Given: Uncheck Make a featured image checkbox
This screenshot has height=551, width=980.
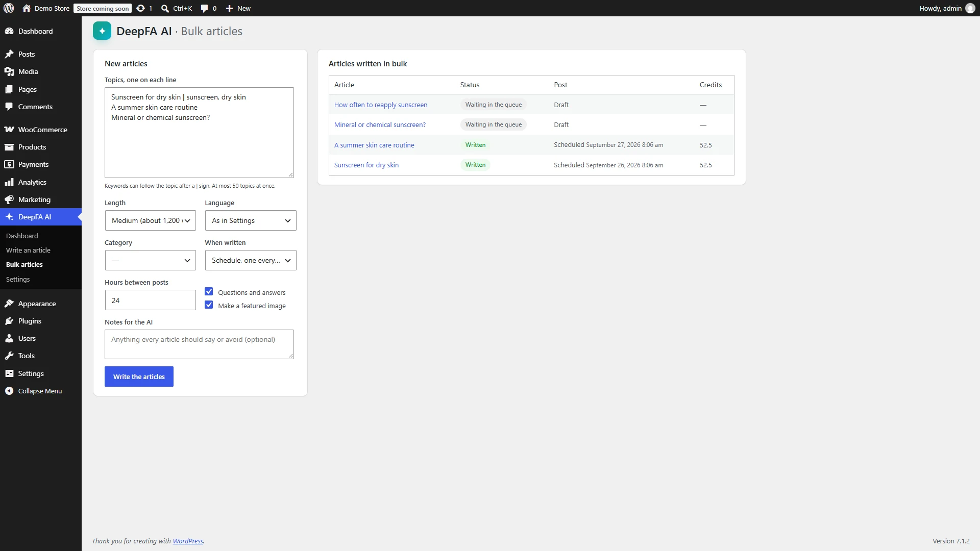Looking at the screenshot, I should 209,305.
